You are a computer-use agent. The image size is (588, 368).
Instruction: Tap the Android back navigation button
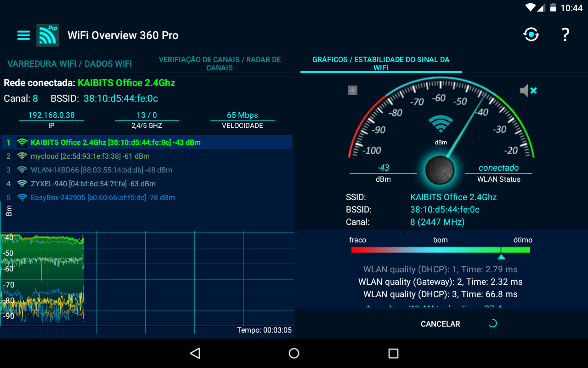195,353
